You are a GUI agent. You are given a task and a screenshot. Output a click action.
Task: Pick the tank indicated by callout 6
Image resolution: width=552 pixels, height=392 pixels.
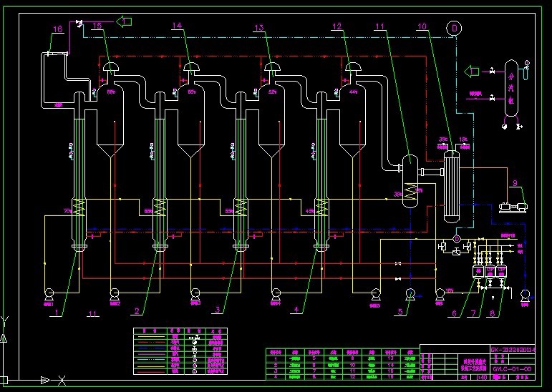tap(479, 272)
